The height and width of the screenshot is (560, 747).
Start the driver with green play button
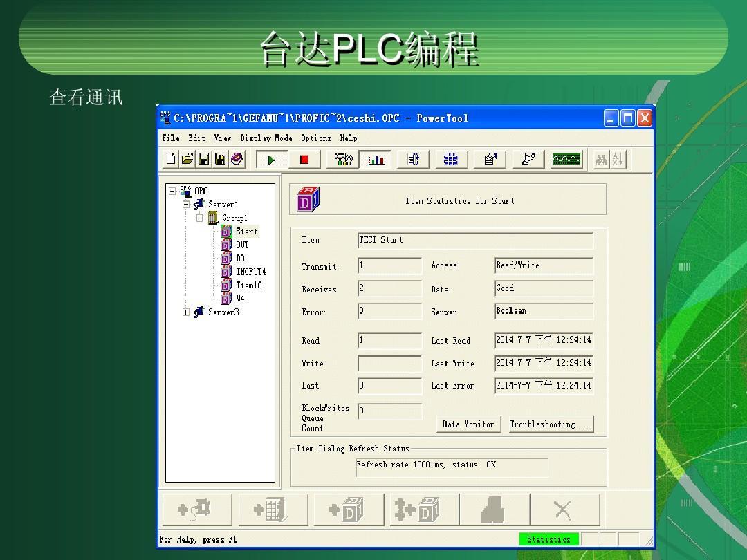click(x=272, y=160)
